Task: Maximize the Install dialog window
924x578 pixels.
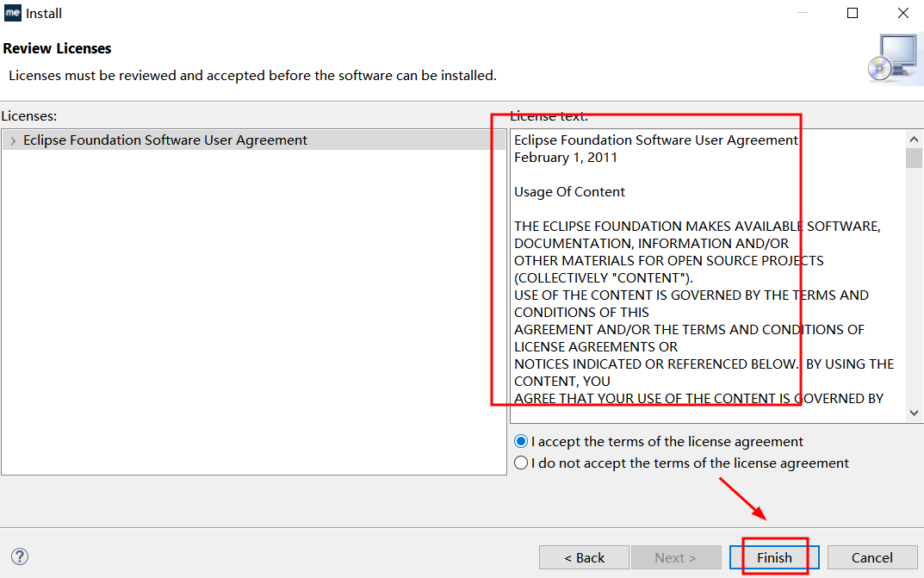Action: pos(853,13)
